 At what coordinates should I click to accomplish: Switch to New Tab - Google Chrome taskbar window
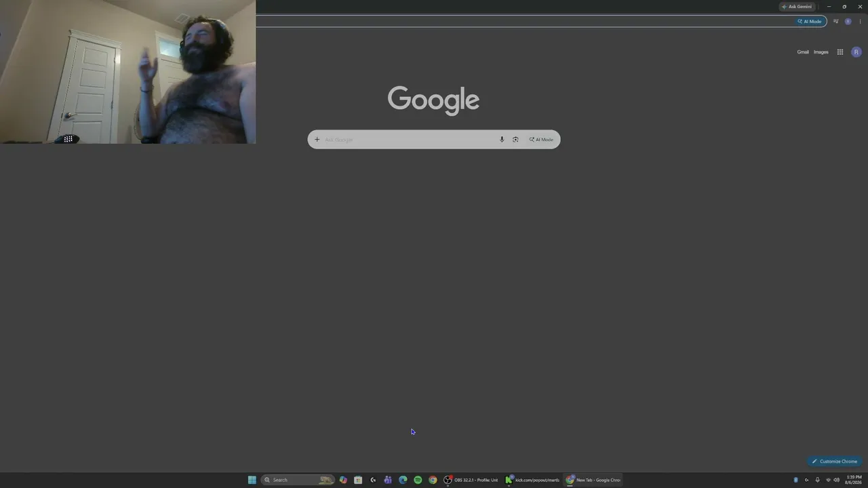[593, 480]
